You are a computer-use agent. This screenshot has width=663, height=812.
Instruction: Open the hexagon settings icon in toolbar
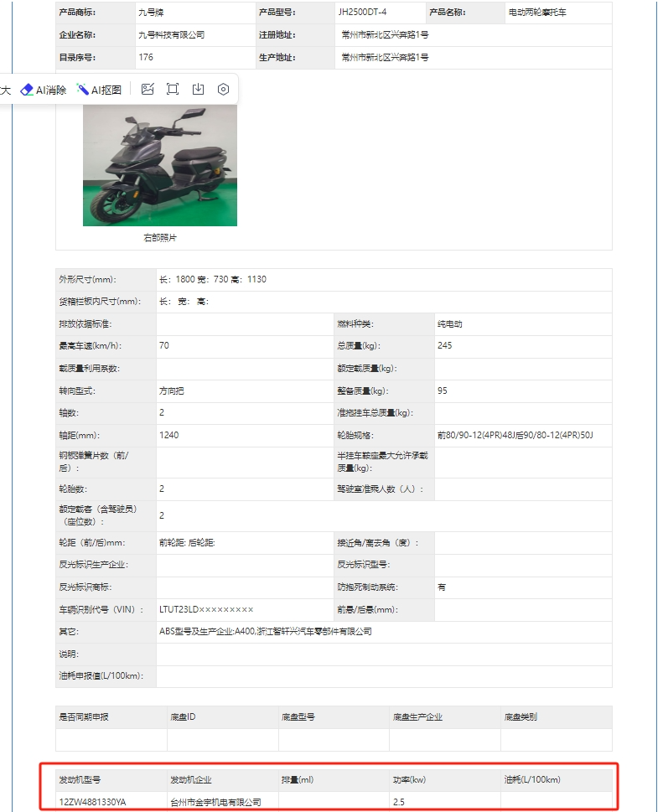click(223, 90)
